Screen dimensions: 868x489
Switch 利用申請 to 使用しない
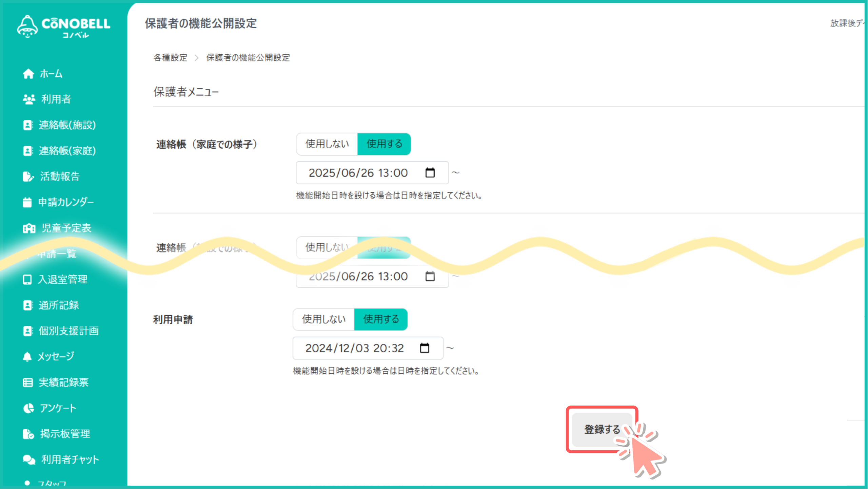323,319
